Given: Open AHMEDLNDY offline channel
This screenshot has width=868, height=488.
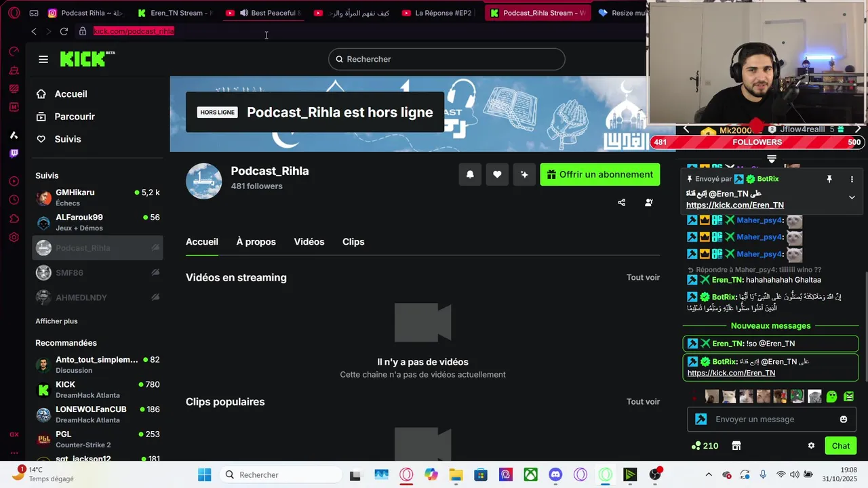Looking at the screenshot, I should point(98,298).
